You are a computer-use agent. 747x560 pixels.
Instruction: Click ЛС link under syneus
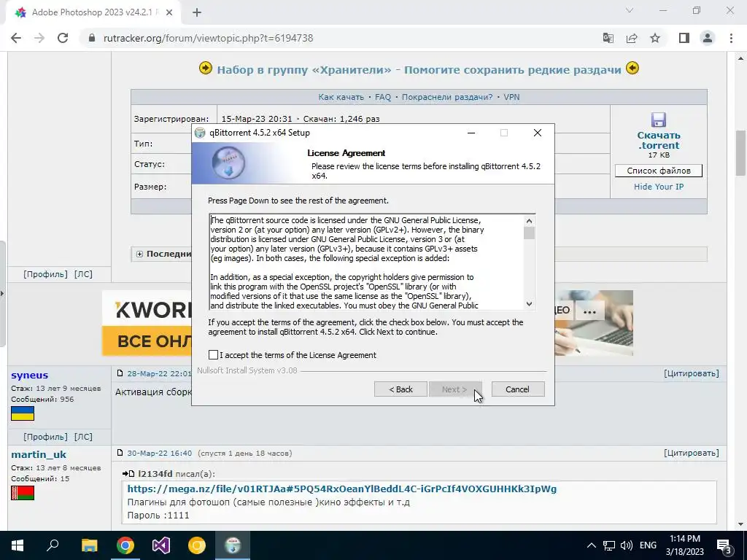pyautogui.click(x=83, y=437)
